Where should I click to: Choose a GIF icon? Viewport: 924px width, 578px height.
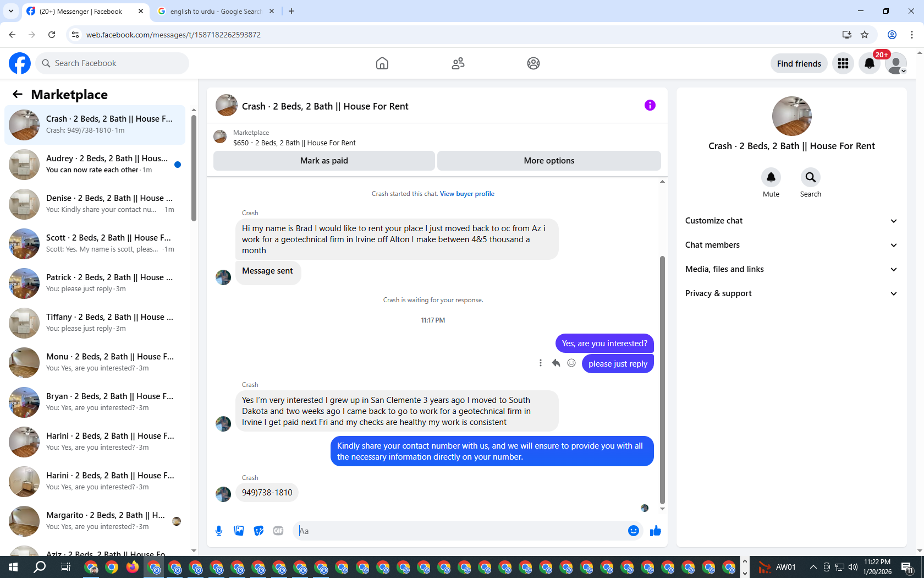(278, 531)
